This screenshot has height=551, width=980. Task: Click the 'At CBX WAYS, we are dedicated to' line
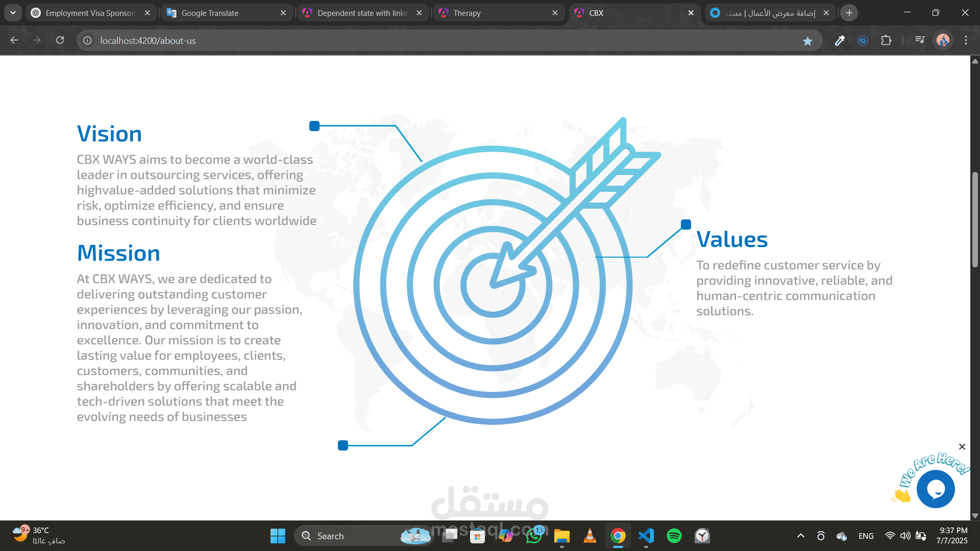(174, 279)
